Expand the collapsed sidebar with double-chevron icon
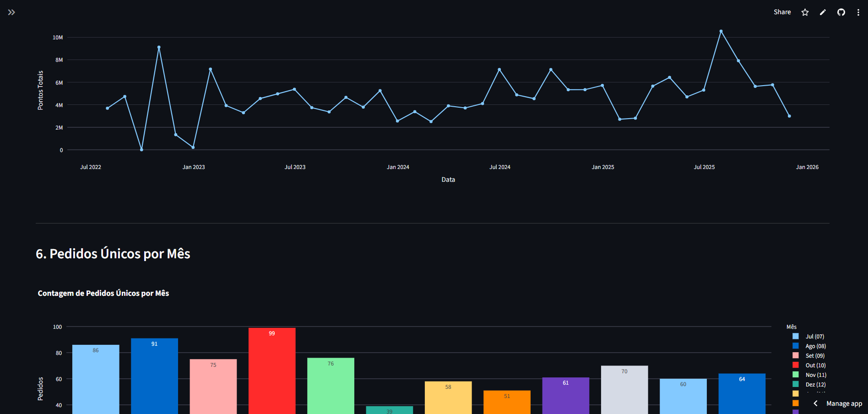Image resolution: width=868 pixels, height=414 pixels. point(11,12)
